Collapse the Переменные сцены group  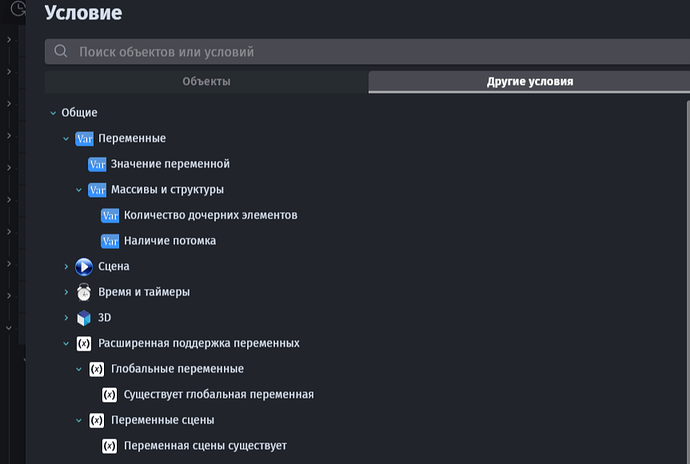[79, 420]
